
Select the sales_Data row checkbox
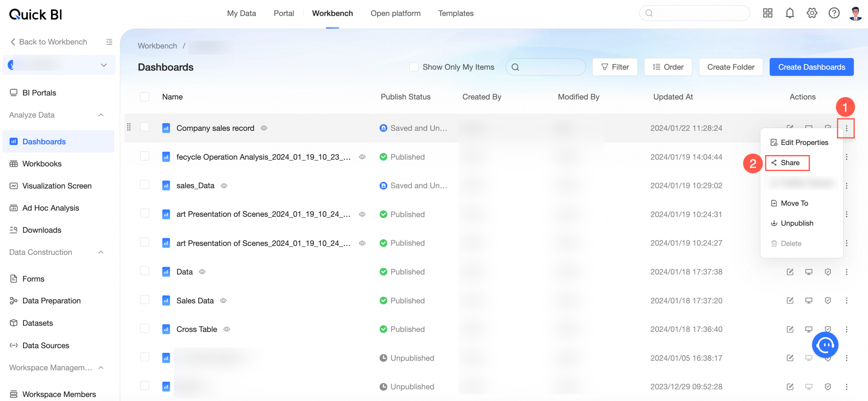(145, 185)
